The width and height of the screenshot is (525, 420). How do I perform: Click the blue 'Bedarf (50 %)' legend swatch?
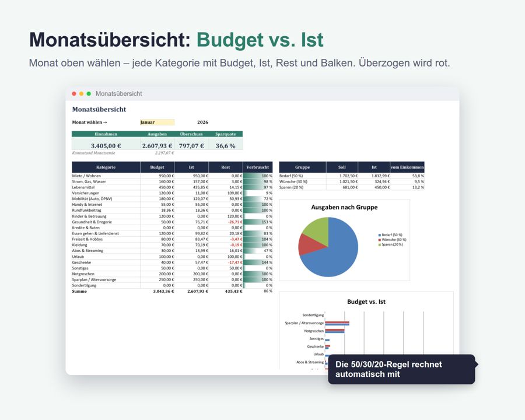click(380, 235)
